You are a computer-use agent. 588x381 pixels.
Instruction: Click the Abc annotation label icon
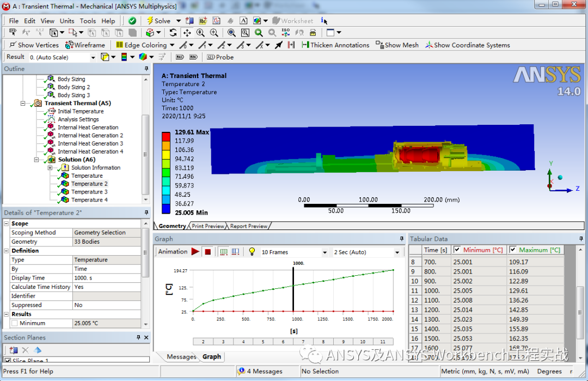[x=203, y=21]
